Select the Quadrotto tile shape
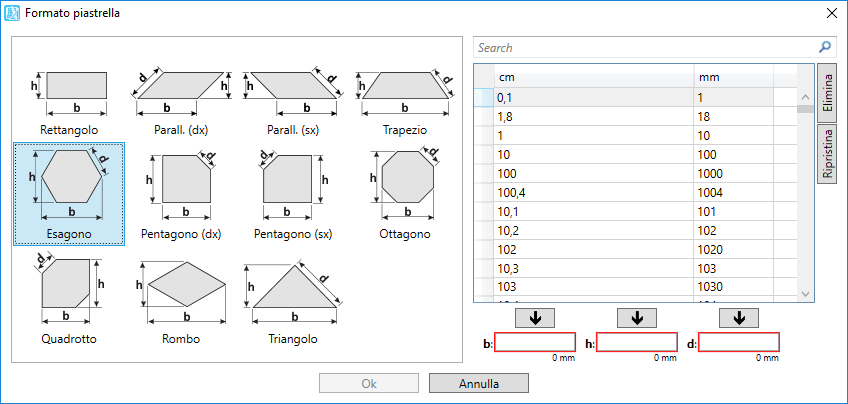The width and height of the screenshot is (848, 404). tap(69, 298)
